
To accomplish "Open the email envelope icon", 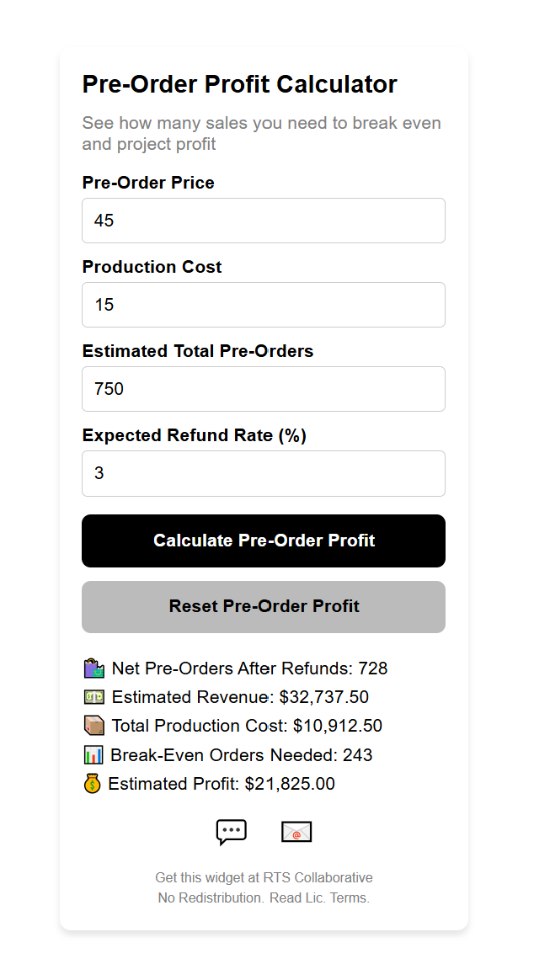I will [296, 832].
